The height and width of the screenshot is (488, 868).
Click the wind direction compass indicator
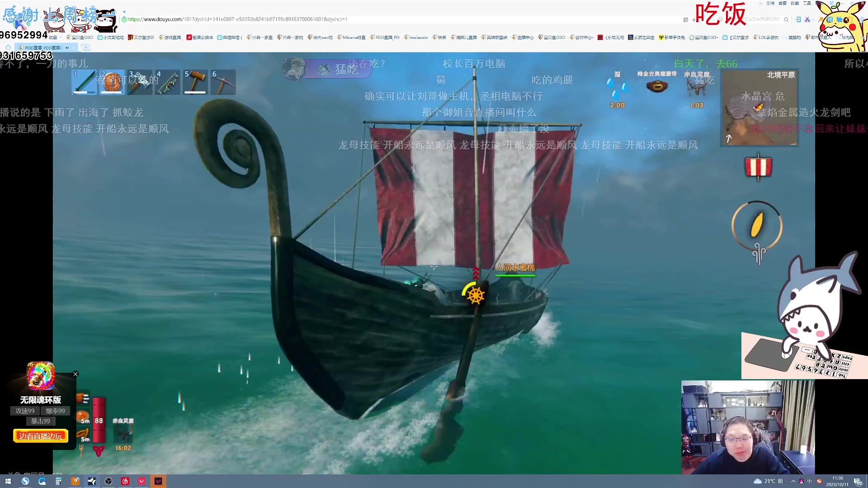pyautogui.click(x=757, y=225)
